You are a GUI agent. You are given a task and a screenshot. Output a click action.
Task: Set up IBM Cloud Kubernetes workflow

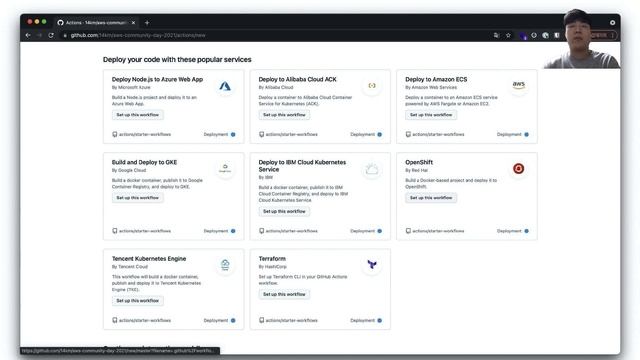(284, 211)
